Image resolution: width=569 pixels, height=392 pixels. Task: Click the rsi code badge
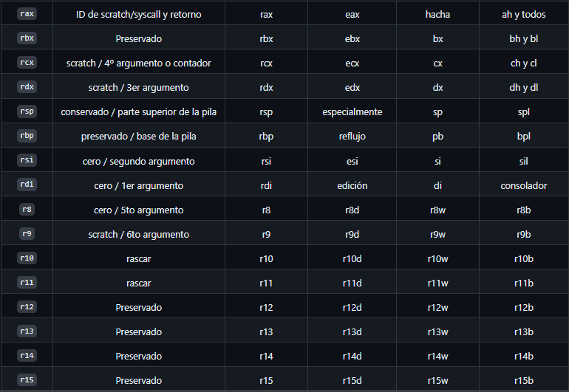click(27, 160)
